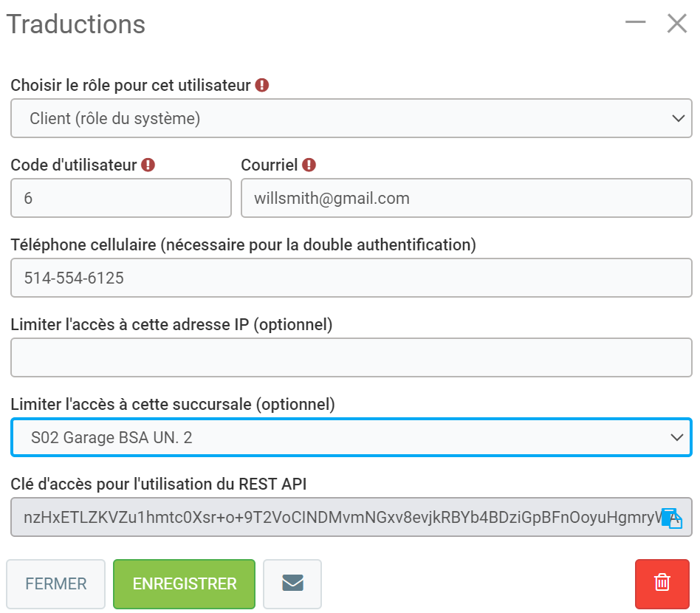Image resolution: width=700 pixels, height=613 pixels.
Task: Click the Traductions dialog title
Action: pos(76,24)
